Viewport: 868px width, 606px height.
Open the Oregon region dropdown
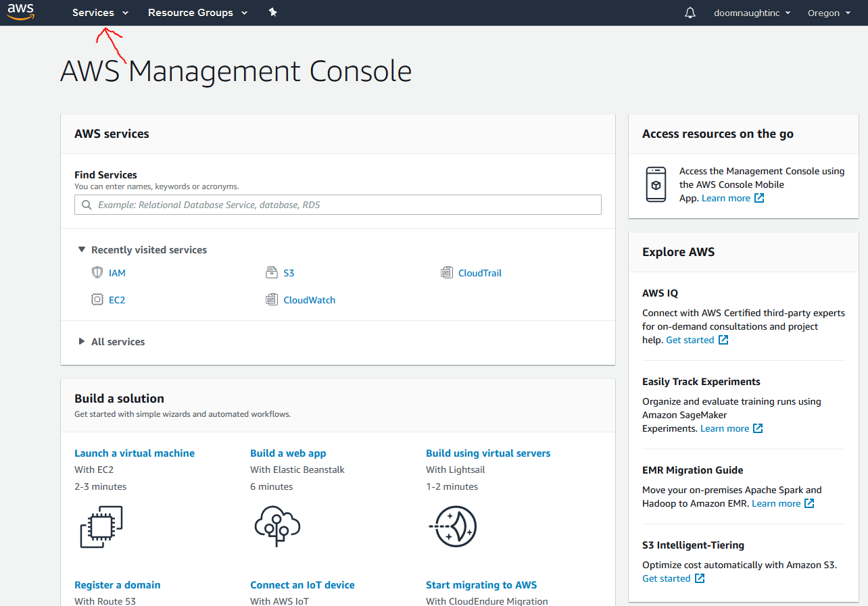(x=829, y=13)
